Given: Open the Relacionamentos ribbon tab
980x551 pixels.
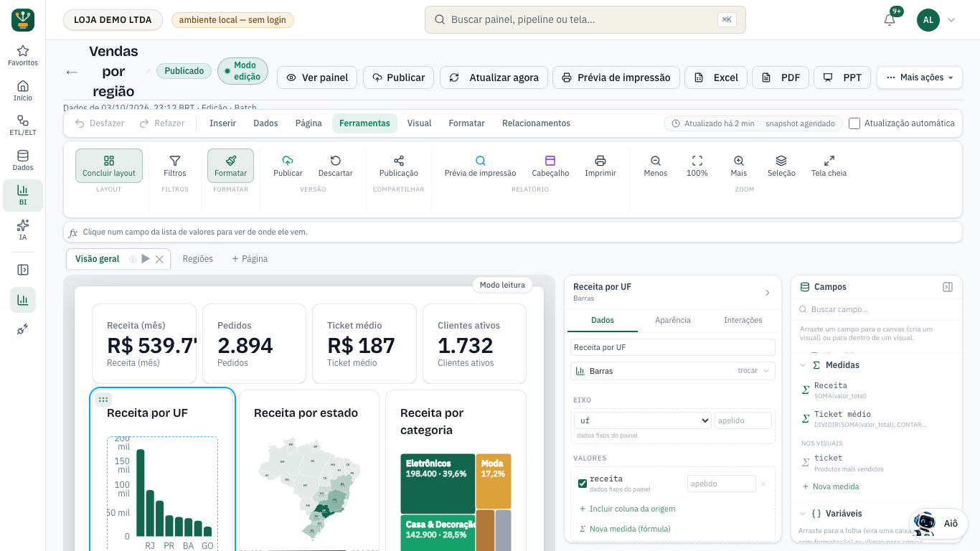Looking at the screenshot, I should pyautogui.click(x=536, y=123).
